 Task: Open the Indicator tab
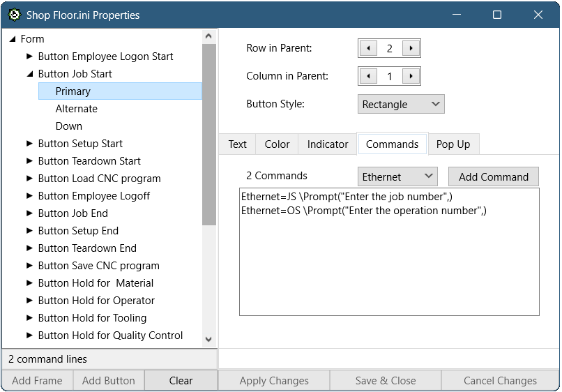(x=327, y=144)
